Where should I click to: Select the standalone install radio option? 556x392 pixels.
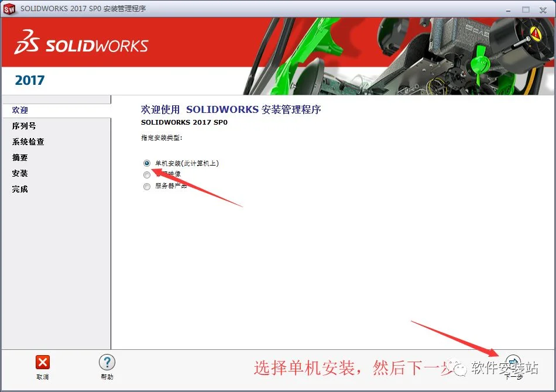click(x=147, y=163)
